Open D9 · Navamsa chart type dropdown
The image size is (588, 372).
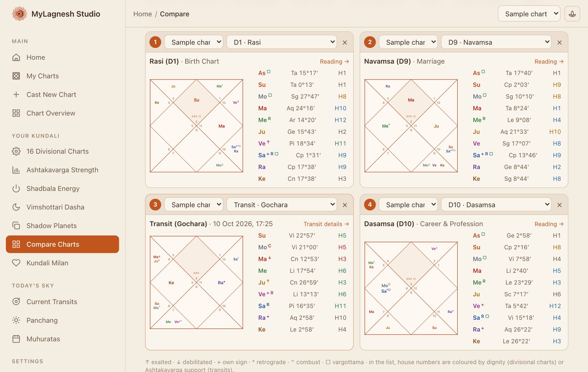[x=496, y=42]
